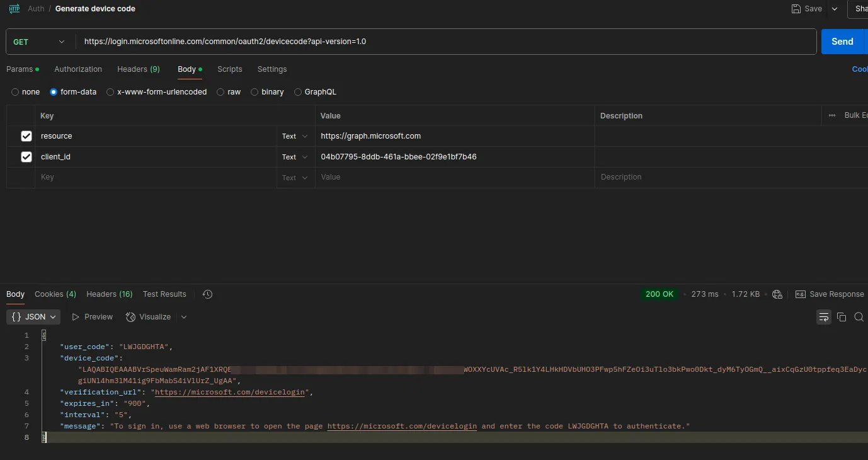Click the empty Value input field
The image size is (868, 460).
[455, 178]
